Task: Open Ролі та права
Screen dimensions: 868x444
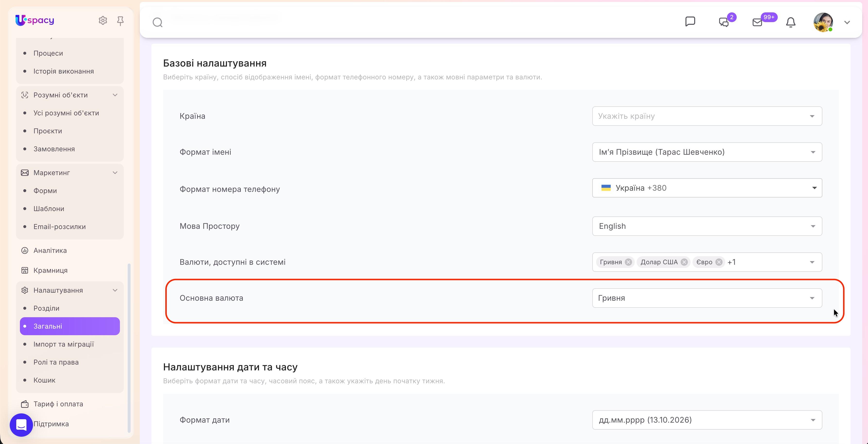Action: (56, 362)
